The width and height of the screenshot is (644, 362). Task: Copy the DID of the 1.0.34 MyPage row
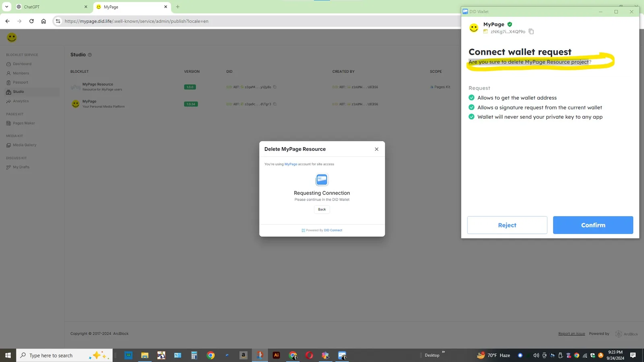coord(275,104)
